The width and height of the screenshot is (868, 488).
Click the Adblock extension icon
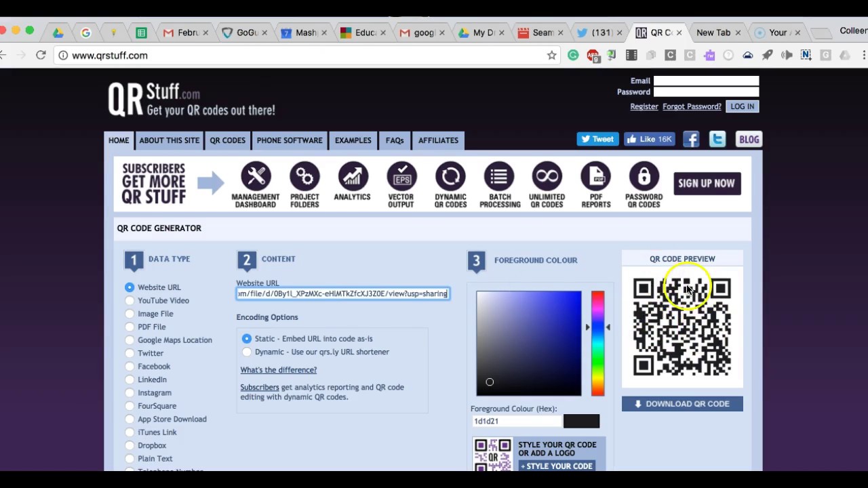[593, 56]
